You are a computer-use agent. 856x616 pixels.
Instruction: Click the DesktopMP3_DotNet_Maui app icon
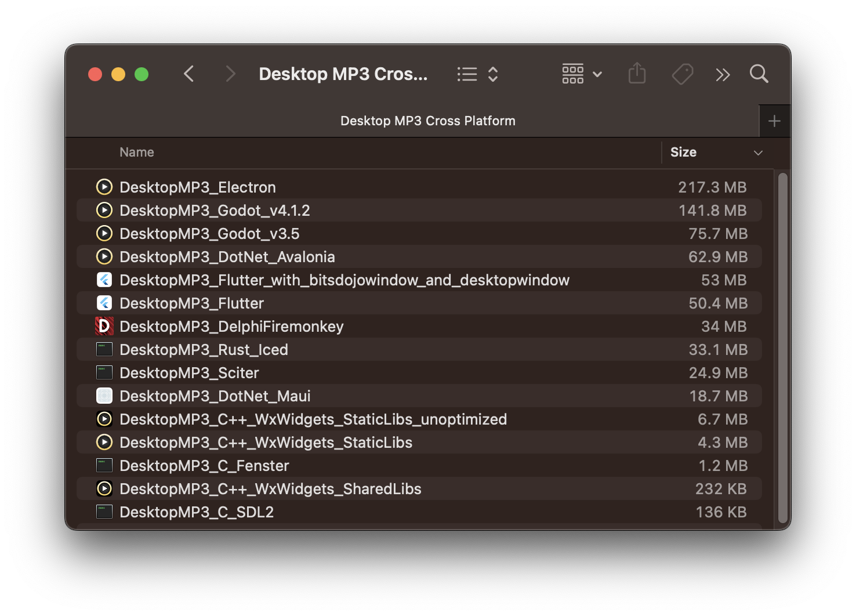(104, 396)
